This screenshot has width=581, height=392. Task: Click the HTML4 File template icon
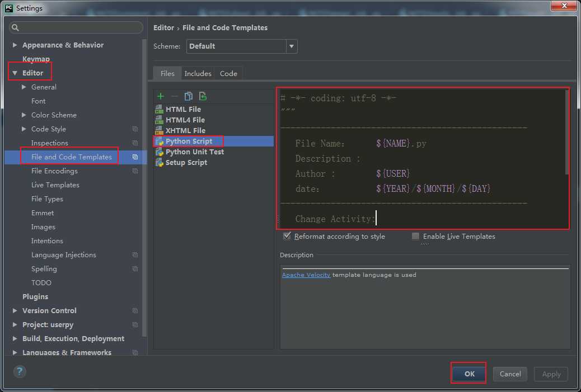pos(160,120)
